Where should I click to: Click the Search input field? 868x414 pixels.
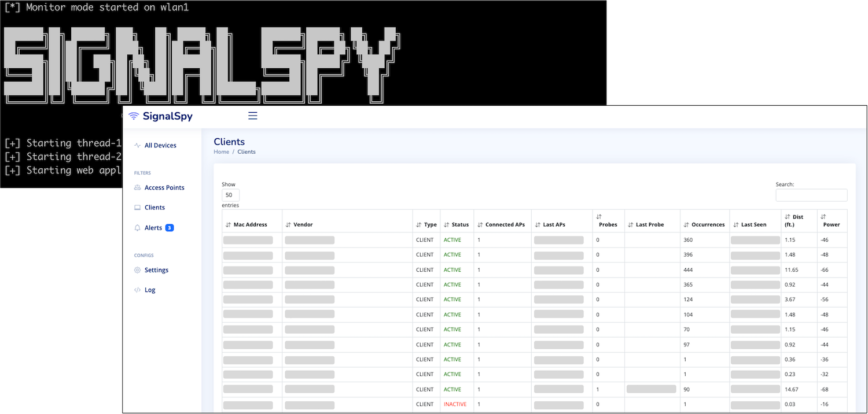pos(811,195)
